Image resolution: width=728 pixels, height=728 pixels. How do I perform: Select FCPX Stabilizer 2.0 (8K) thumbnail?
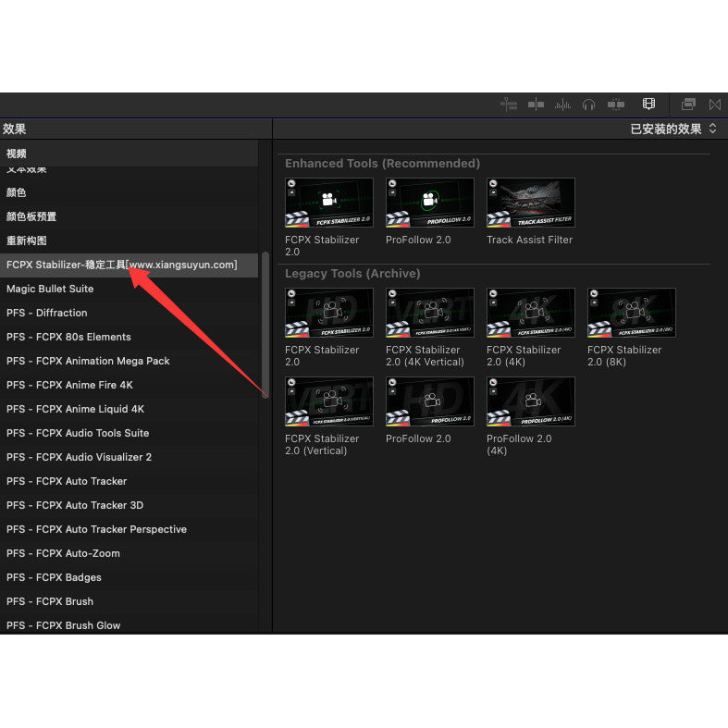[631, 313]
